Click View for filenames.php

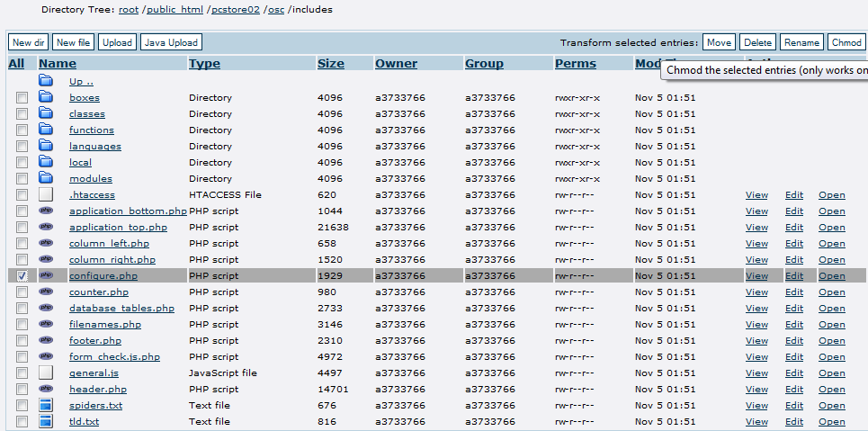click(756, 324)
